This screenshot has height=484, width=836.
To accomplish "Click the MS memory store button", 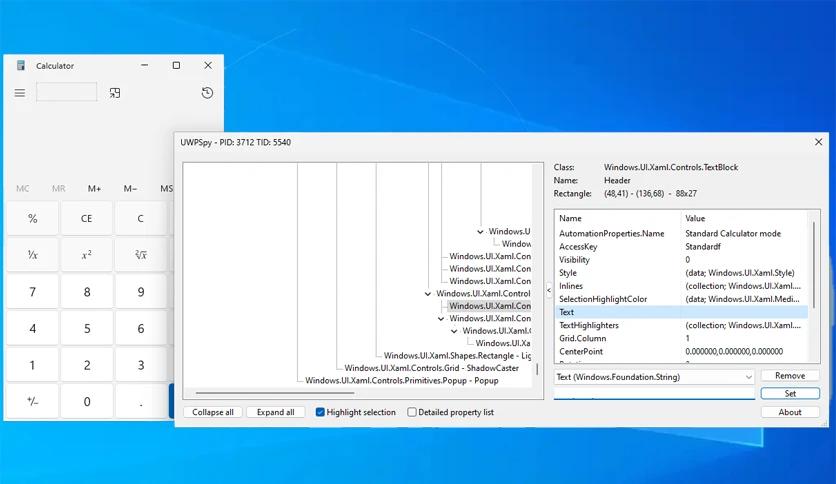I will pyautogui.click(x=166, y=189).
